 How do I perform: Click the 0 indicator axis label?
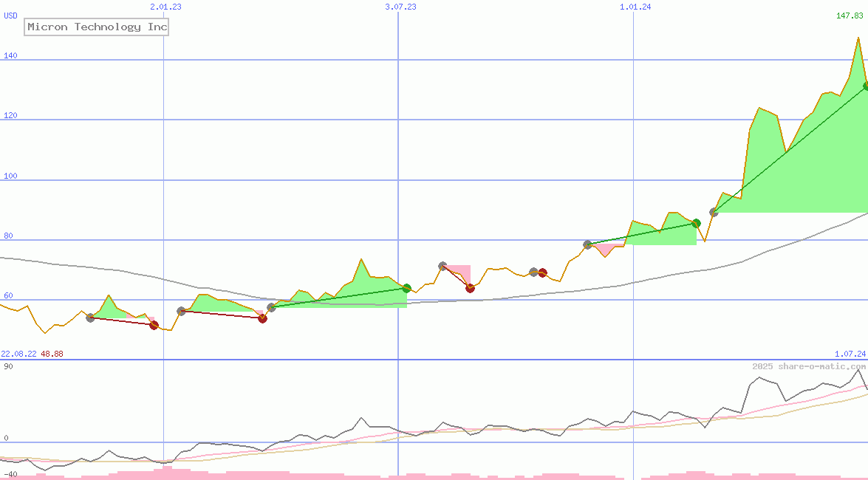pos(6,438)
